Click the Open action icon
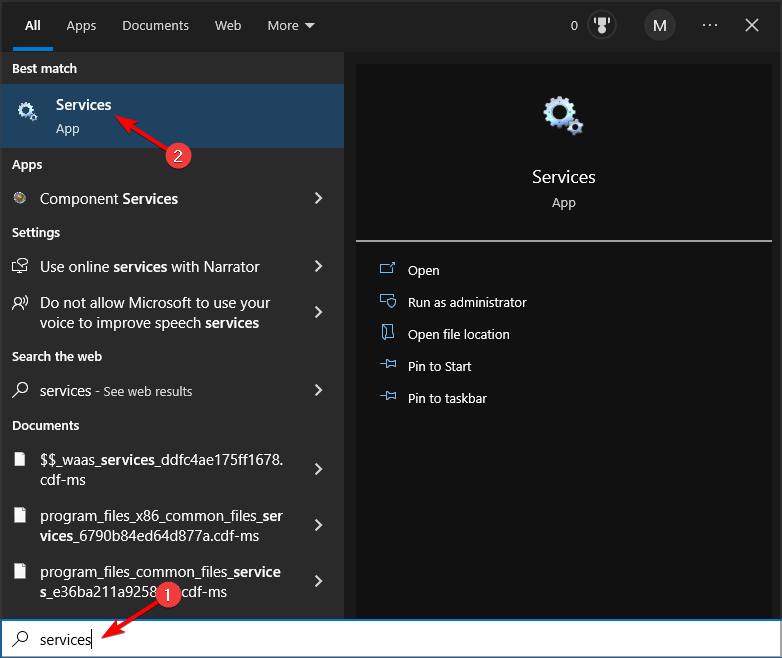Screen dimensions: 782x658 tap(388, 269)
